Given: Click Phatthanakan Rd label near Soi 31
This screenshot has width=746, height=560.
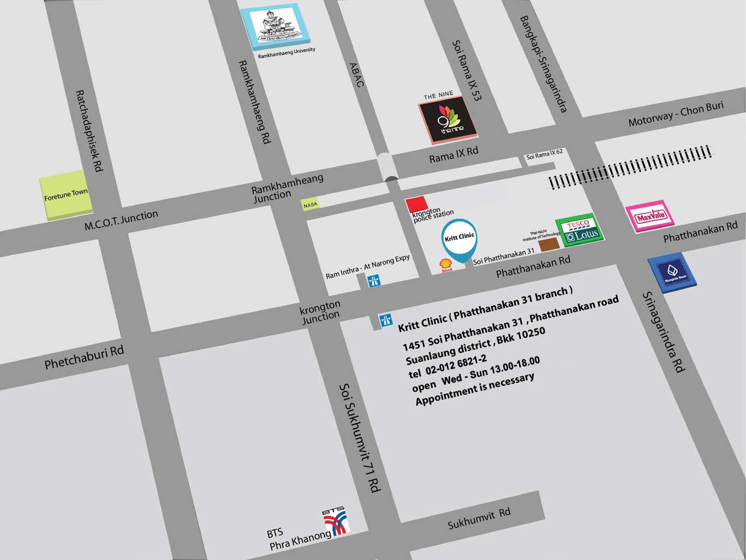Looking at the screenshot, I should click(533, 266).
